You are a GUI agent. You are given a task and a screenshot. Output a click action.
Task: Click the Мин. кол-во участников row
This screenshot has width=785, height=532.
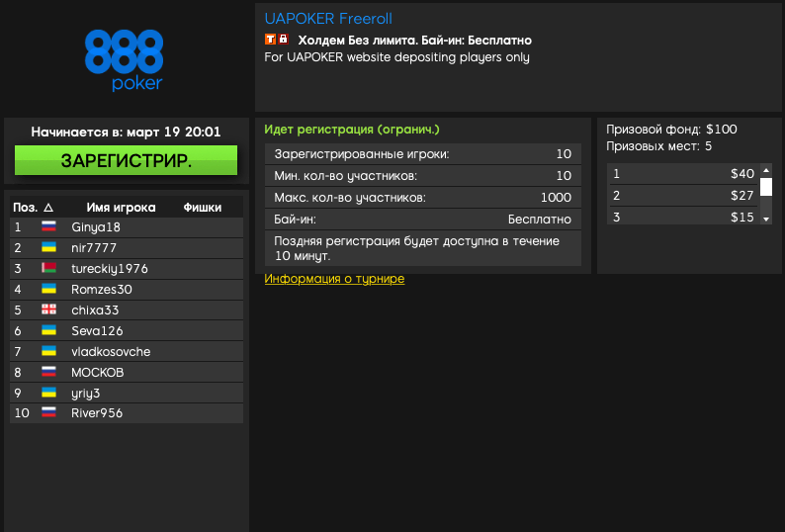coord(423,176)
